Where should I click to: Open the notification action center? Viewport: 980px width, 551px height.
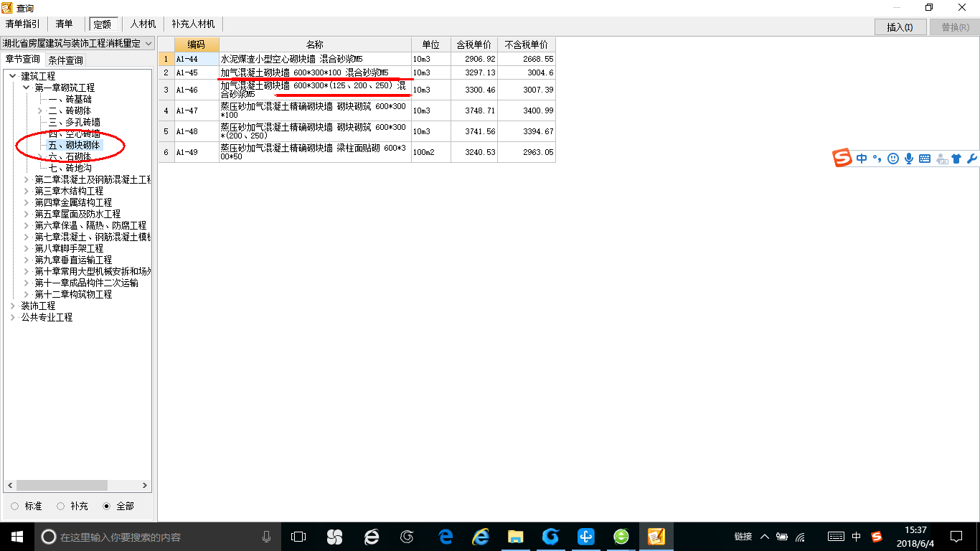coord(956,537)
